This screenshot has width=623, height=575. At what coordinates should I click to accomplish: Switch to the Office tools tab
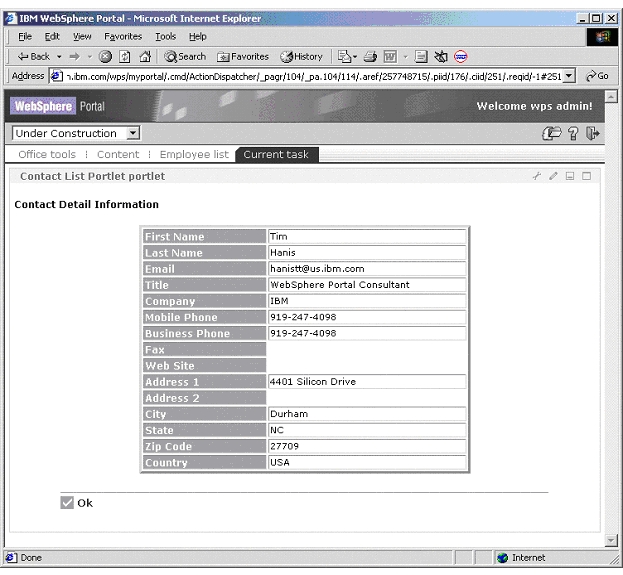[47, 154]
